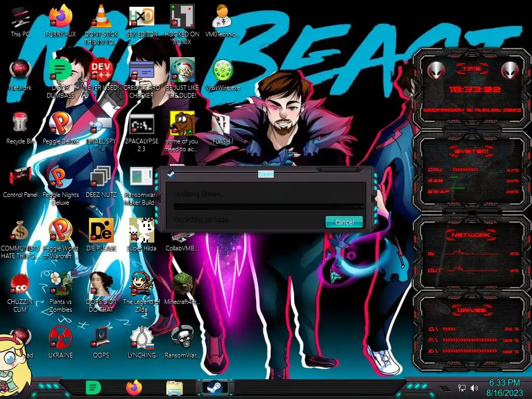Select the VLC cone desktop shortcut
Screen dimensions: 532x399
coord(101,24)
